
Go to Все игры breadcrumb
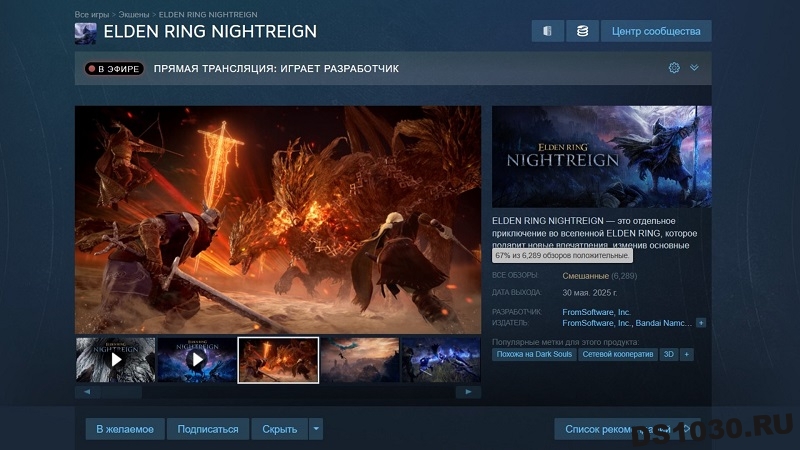(92, 14)
